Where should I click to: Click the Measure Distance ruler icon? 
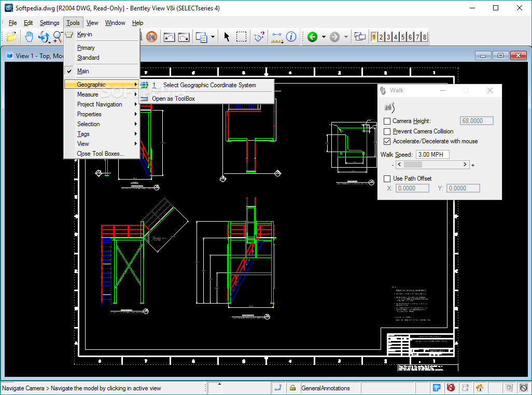click(x=276, y=37)
